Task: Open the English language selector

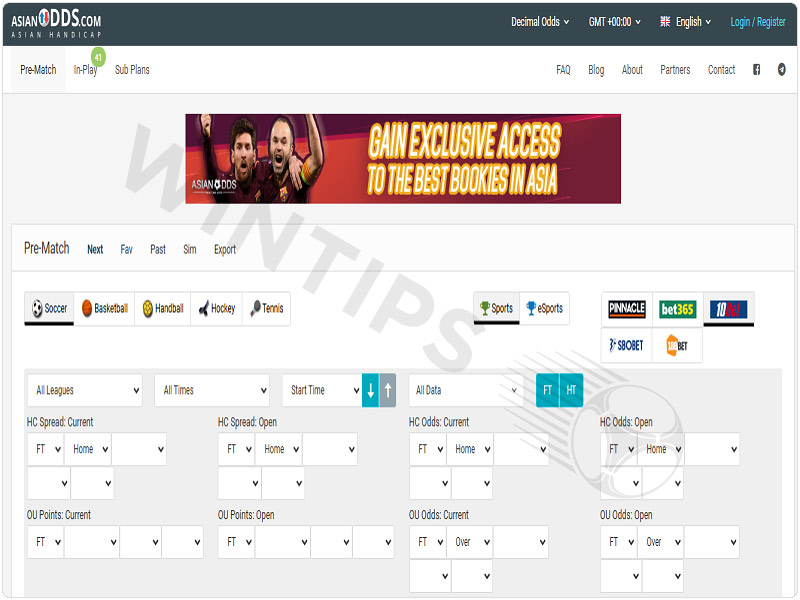Action: (x=685, y=22)
